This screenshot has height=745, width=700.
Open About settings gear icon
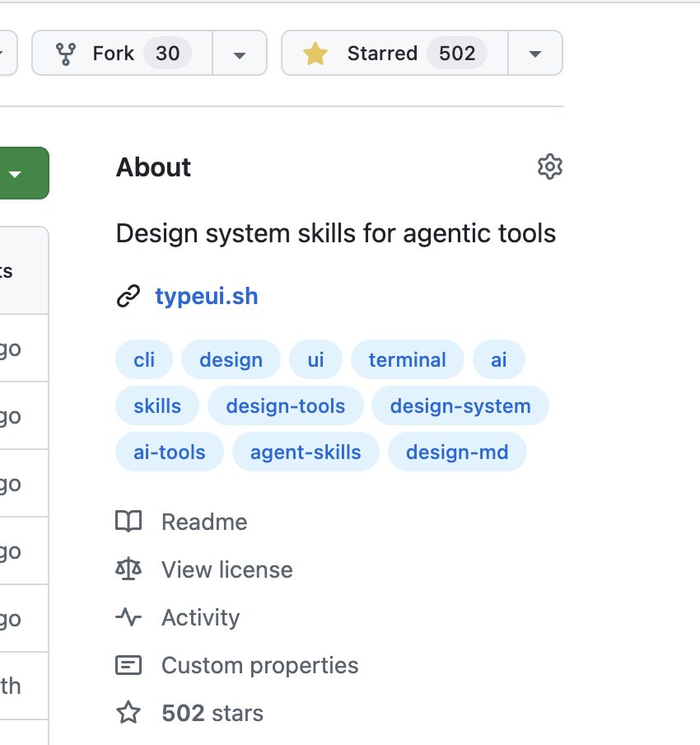[x=550, y=166]
